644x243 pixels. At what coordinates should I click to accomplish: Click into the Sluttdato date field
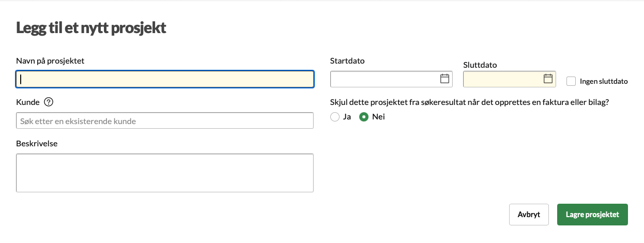(501, 79)
